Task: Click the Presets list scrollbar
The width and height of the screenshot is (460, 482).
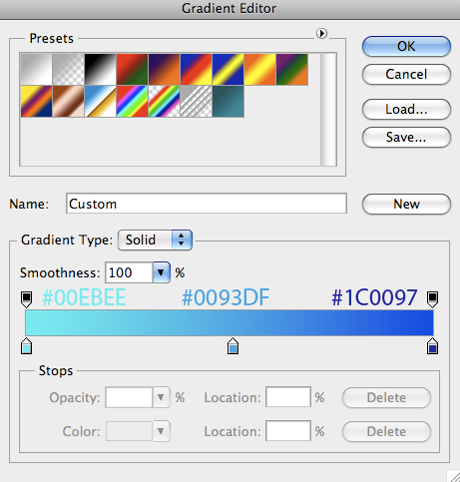Action: (x=328, y=109)
